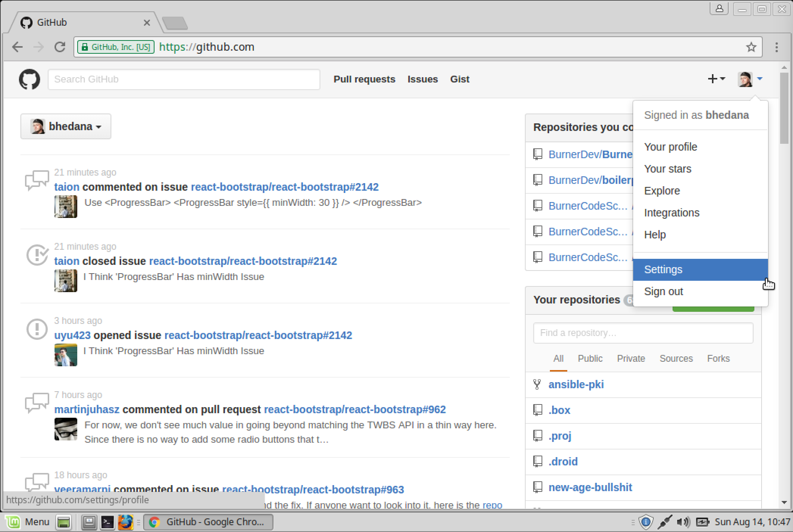Screen dimensions: 793x532
Task: Click the repo icon next to .box
Action: [x=538, y=410]
